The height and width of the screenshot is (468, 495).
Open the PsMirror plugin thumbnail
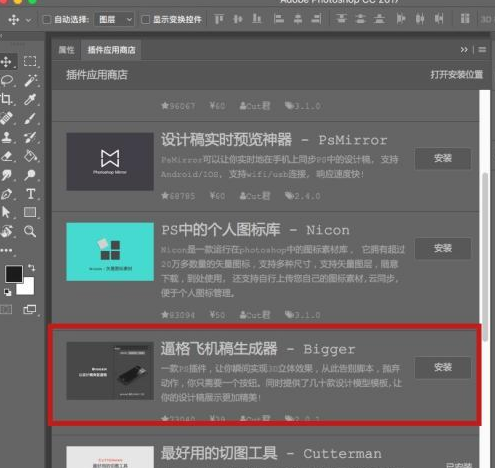[110, 161]
